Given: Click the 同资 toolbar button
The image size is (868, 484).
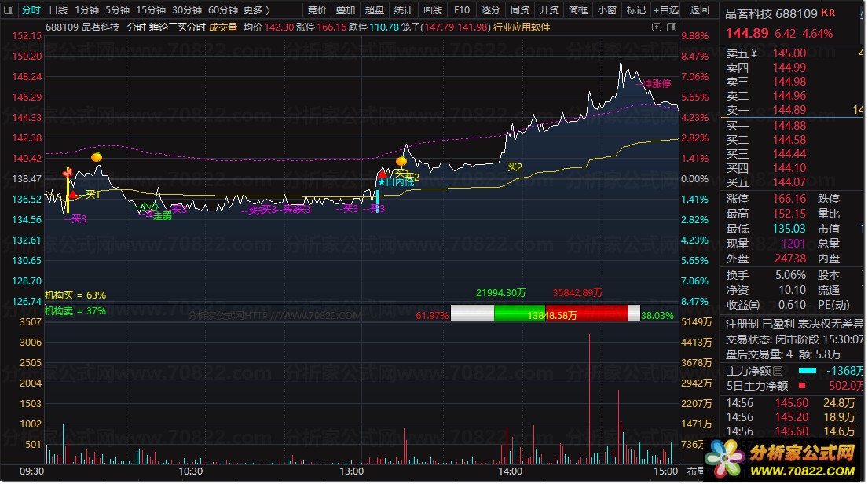Looking at the screenshot, I should 520,10.
